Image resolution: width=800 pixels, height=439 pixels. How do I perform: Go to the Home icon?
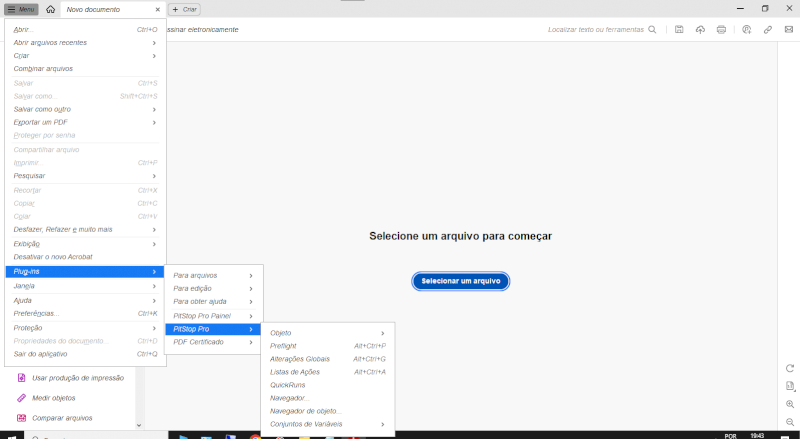pos(50,9)
